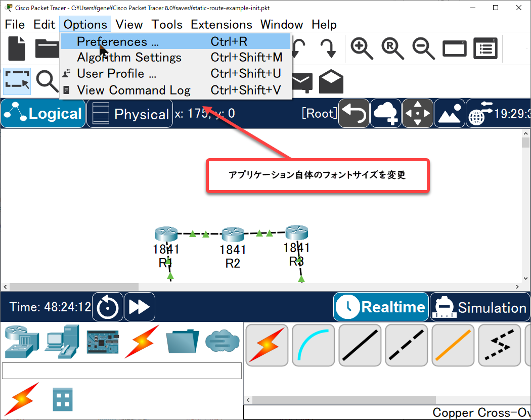The image size is (531, 420).
Task: Switch to the Physical workspace tab
Action: pos(129,114)
